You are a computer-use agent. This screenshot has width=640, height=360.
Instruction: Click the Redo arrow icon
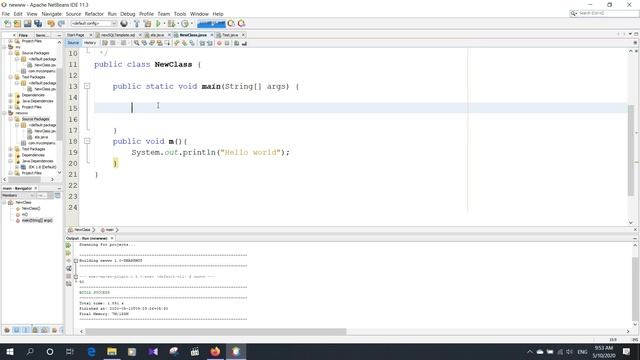[x=61, y=24]
